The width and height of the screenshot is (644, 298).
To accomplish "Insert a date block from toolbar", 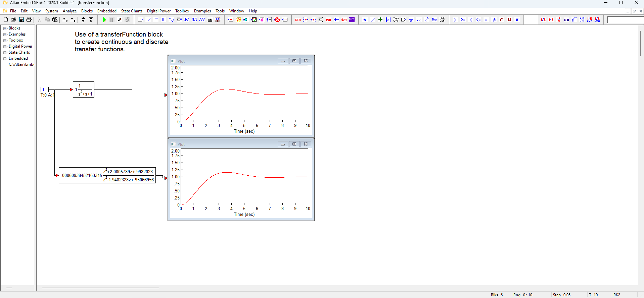I will (344, 20).
